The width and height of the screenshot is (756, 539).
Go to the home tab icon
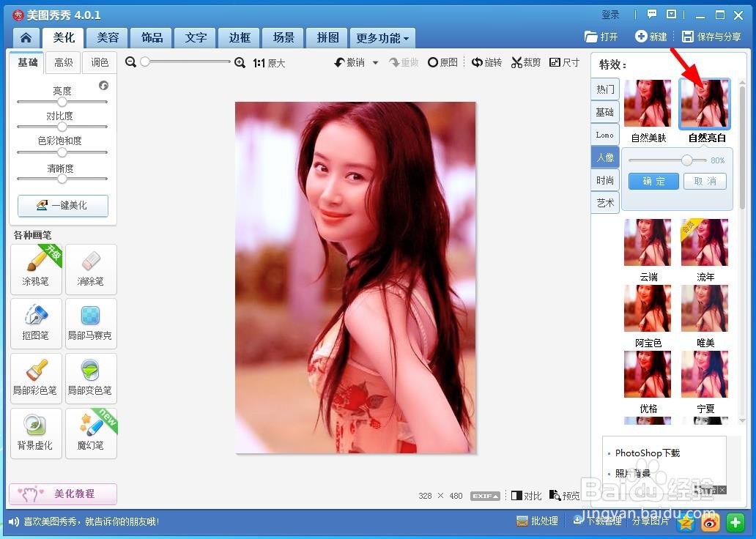pyautogui.click(x=26, y=37)
